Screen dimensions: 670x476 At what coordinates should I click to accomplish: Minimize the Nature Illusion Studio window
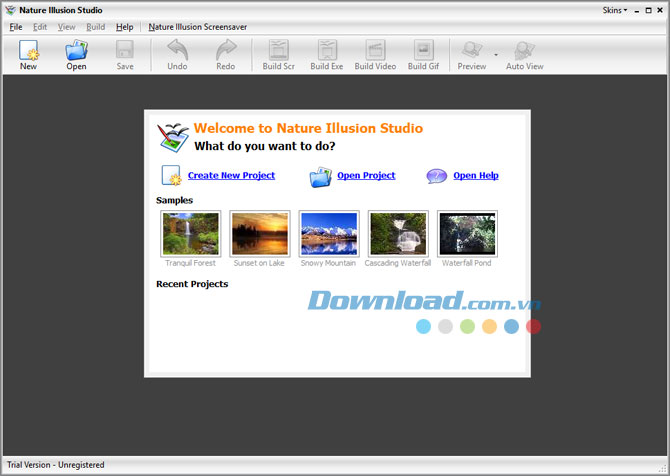(637, 11)
